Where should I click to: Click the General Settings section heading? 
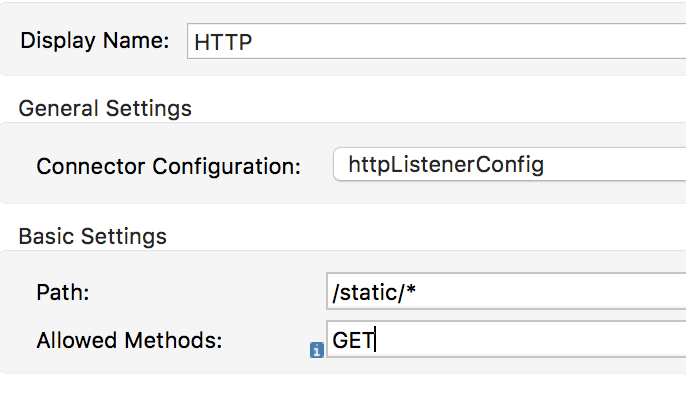[x=105, y=108]
